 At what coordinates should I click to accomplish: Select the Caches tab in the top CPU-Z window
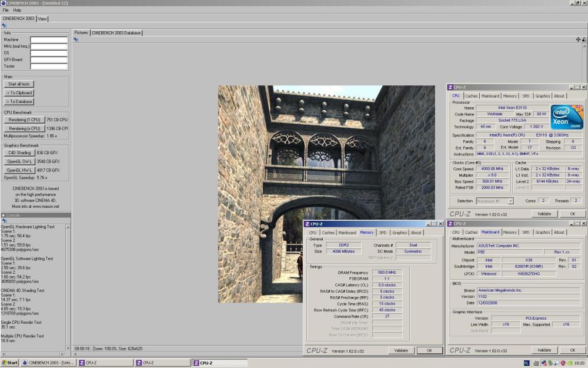471,96
